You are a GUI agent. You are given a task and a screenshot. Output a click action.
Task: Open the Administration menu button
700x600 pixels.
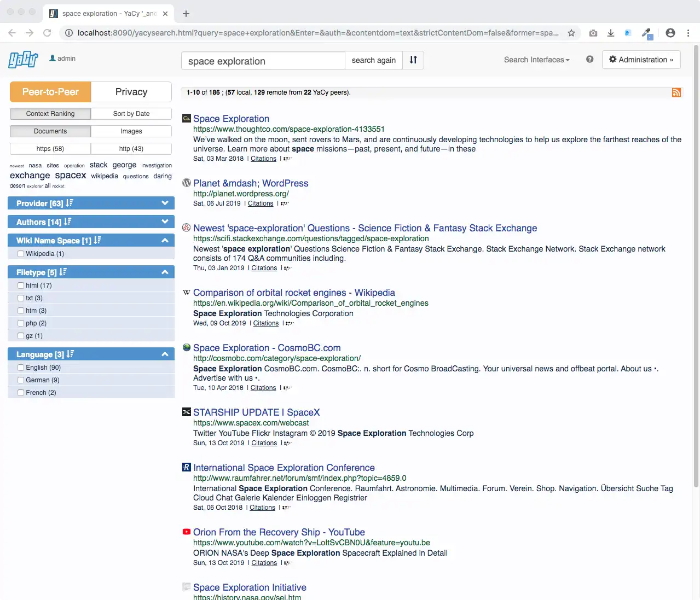tap(641, 60)
